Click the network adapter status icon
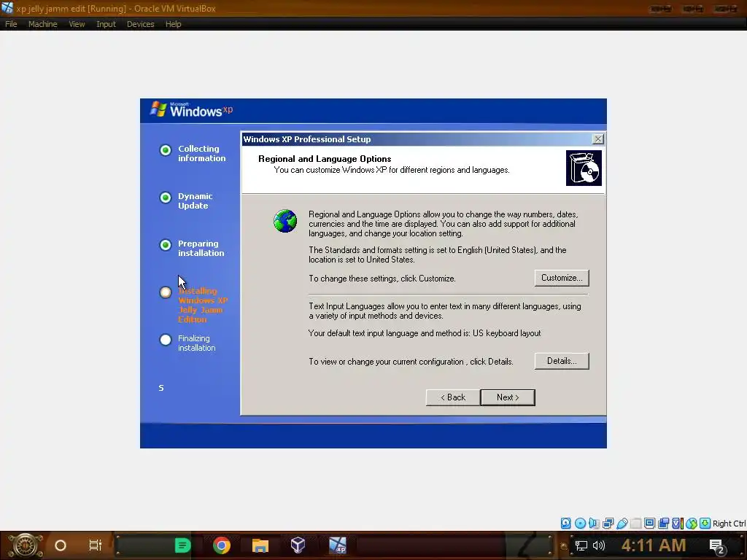 (608, 524)
